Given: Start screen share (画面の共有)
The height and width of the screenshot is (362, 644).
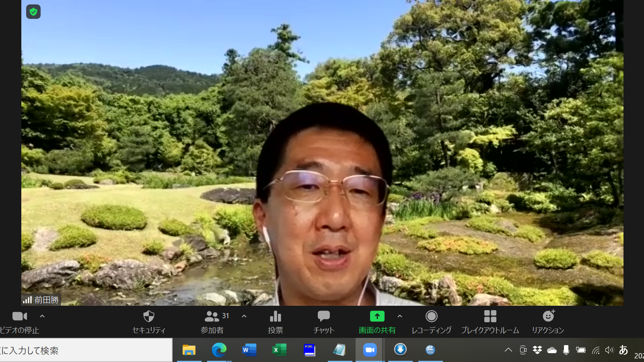Looking at the screenshot, I should 377,321.
